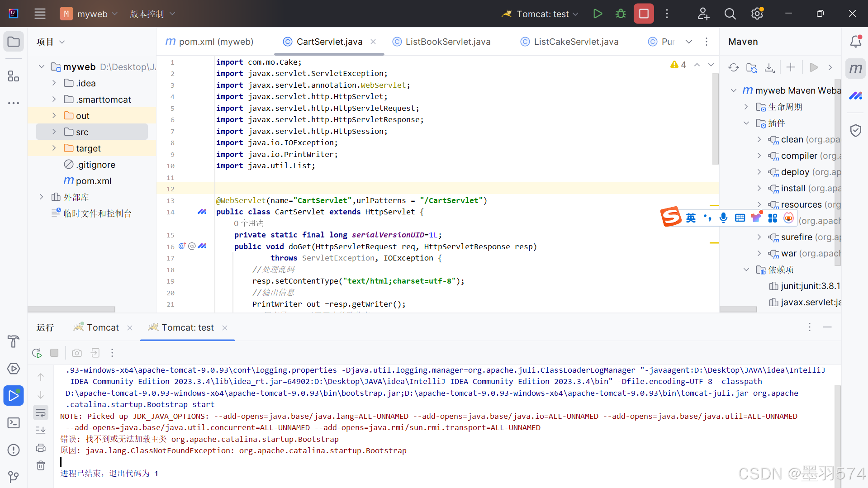Expand Maven 生命周期 lifecycle node

tap(746, 107)
